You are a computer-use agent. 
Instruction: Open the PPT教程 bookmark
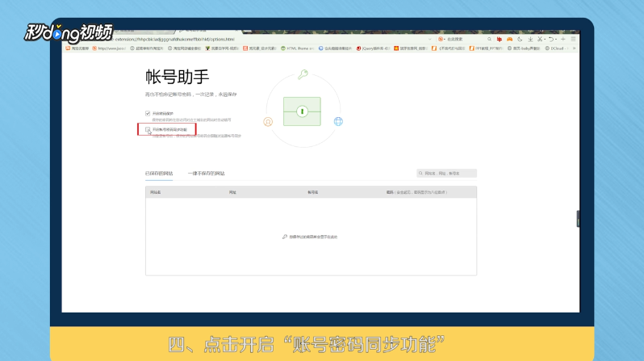click(x=486, y=48)
